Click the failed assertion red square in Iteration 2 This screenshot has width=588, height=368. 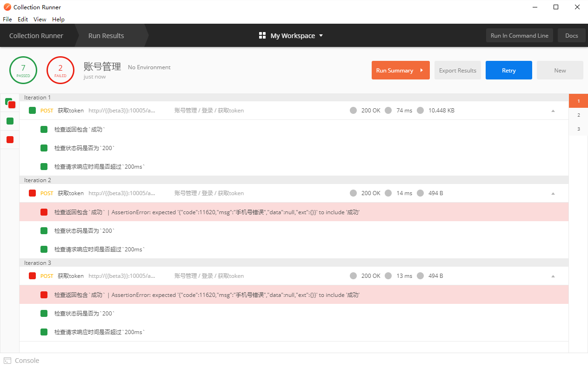click(44, 212)
